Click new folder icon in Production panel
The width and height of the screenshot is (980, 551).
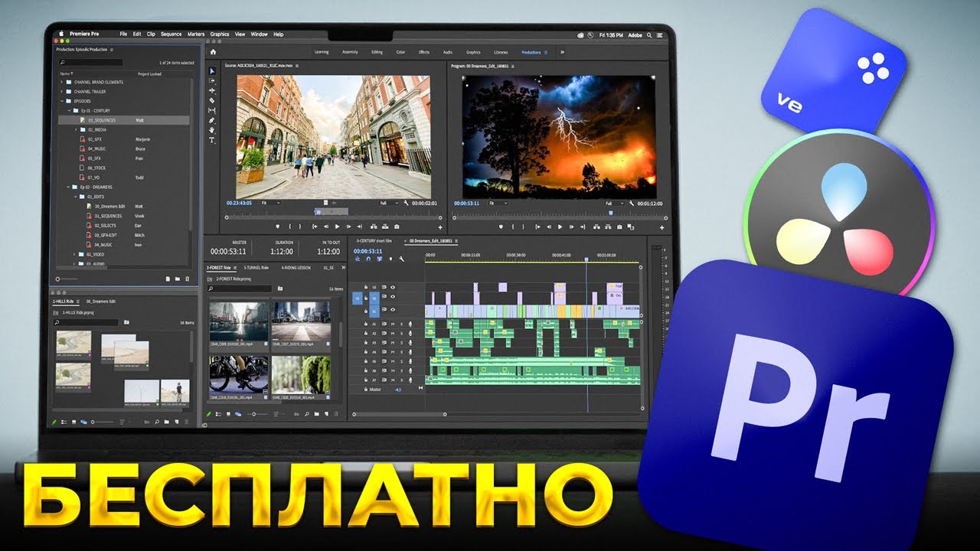177,279
